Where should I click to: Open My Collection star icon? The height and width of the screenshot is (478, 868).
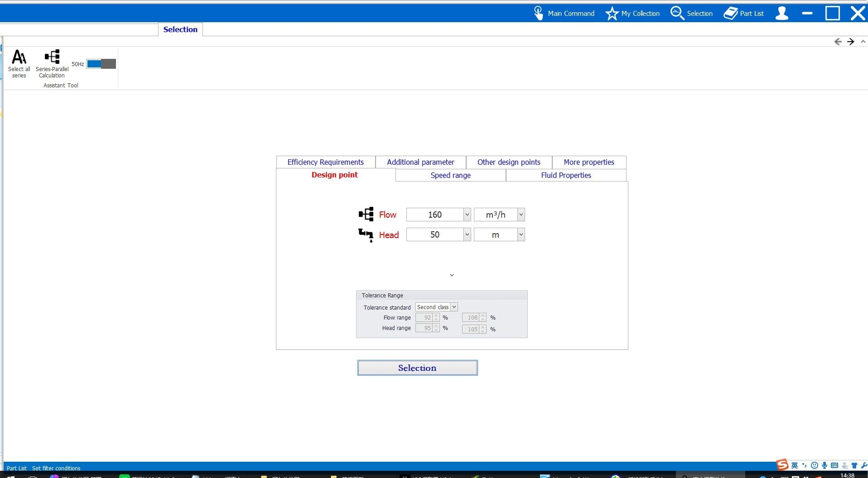(x=612, y=13)
